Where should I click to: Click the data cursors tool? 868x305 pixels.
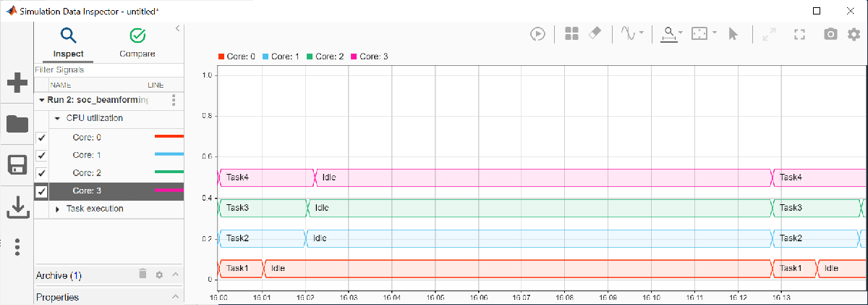[x=671, y=34]
